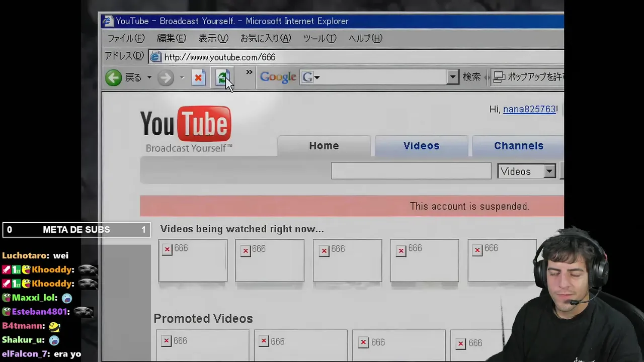
Task: Open the nana825763 profile link
Action: (529, 109)
